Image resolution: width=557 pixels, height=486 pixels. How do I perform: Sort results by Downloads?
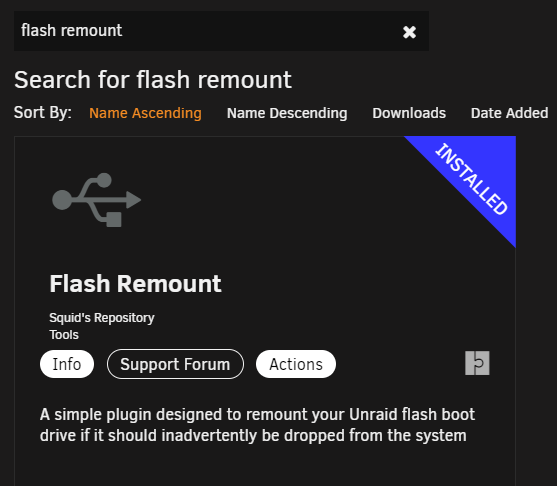click(409, 113)
